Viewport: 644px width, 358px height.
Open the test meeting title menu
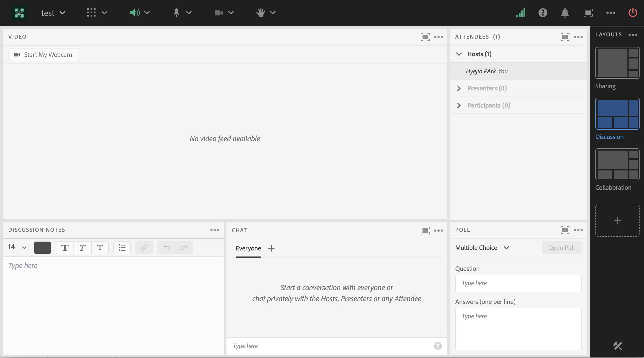pos(53,13)
